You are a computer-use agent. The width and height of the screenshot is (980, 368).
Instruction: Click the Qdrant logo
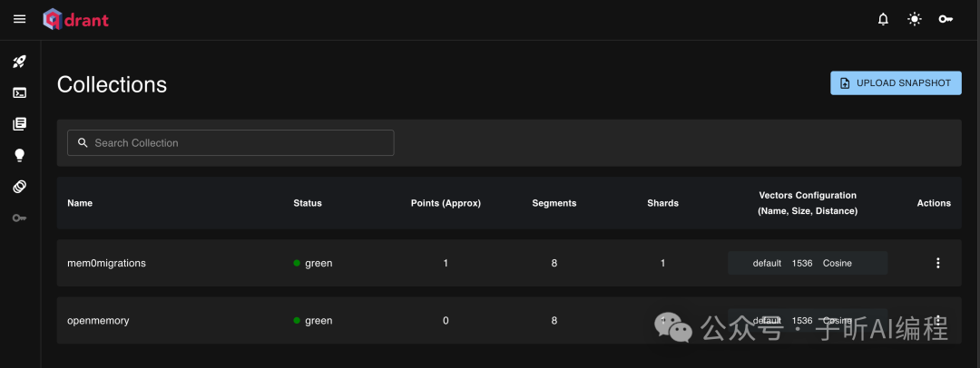coord(76,19)
